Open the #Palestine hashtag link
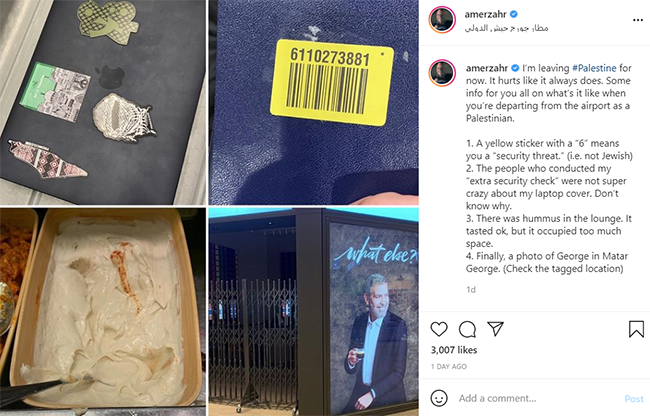 (594, 68)
